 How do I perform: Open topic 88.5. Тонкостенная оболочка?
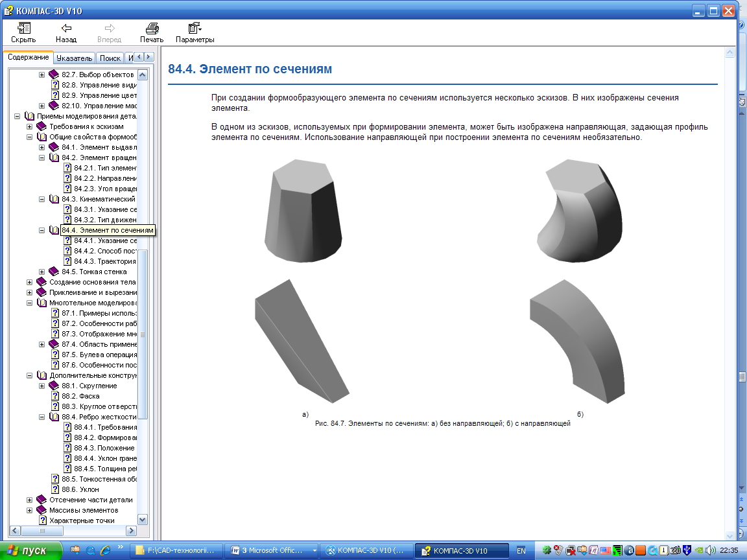(99, 479)
